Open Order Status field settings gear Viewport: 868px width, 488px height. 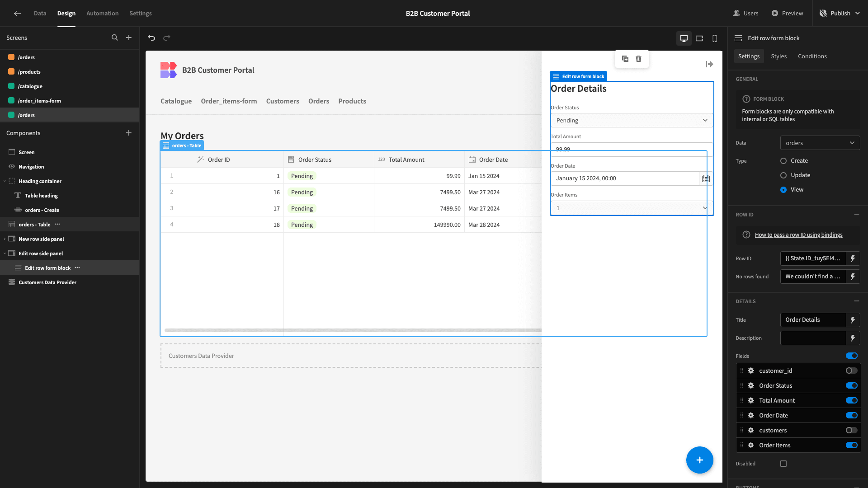[x=751, y=385]
